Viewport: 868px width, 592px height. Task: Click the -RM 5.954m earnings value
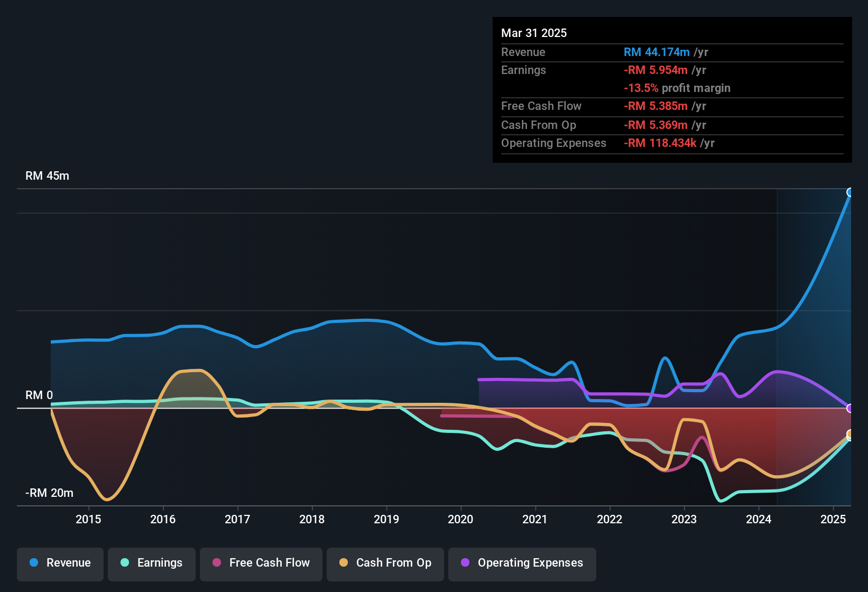click(x=655, y=70)
